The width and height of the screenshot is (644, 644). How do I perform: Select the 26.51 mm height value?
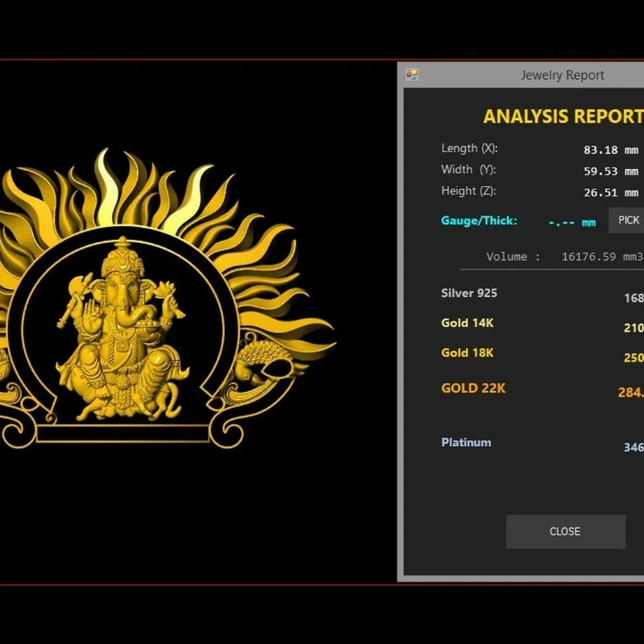(611, 192)
